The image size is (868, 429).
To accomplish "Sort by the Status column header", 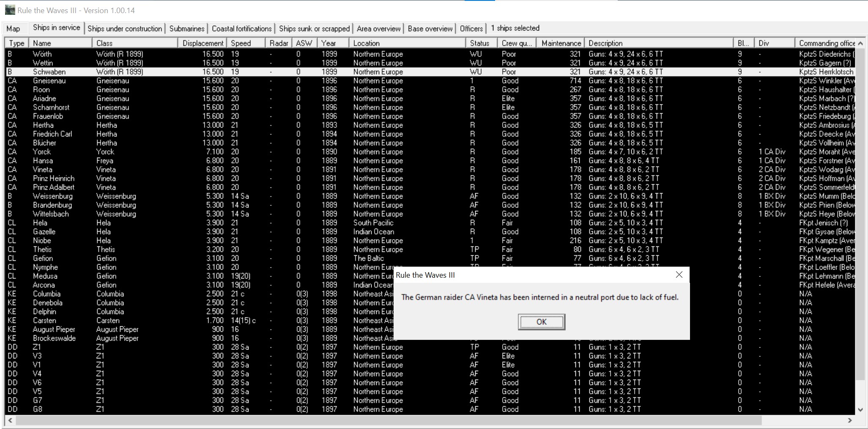I will coord(481,43).
